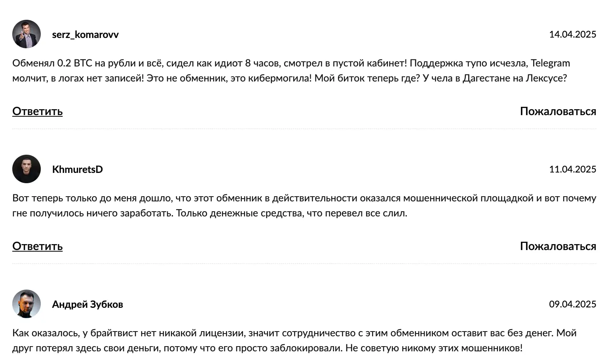Open serz_komarovv's profile avatar
Viewport: 604px width, 364px height.
(27, 34)
